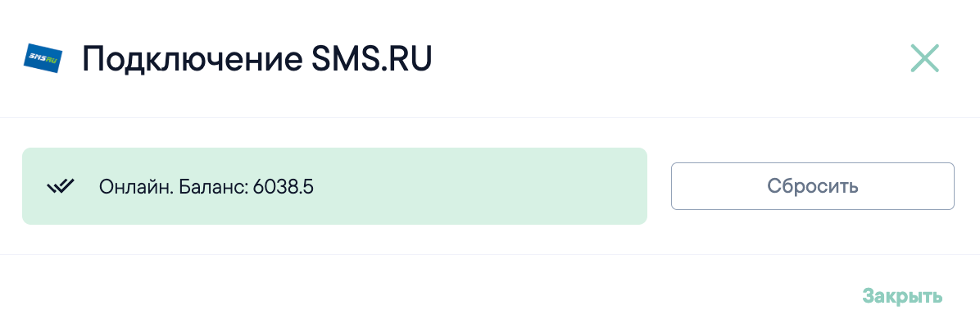
Task: Click the balance value 6038.5
Action: [284, 186]
